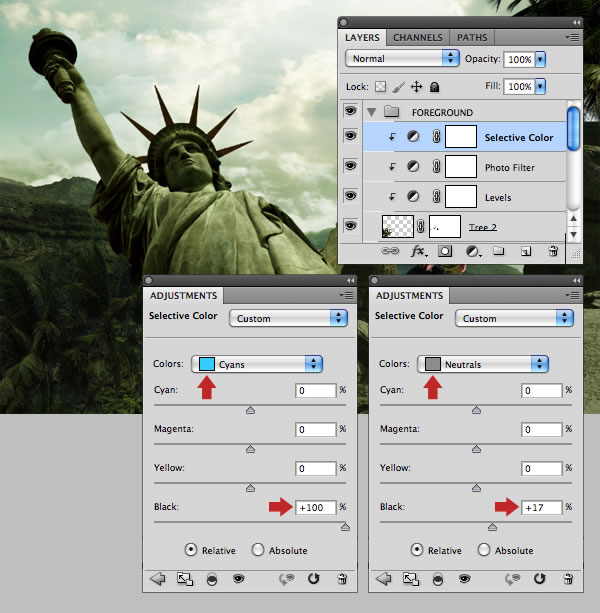Collapse the FOREGROUND group triangle

(x=371, y=113)
